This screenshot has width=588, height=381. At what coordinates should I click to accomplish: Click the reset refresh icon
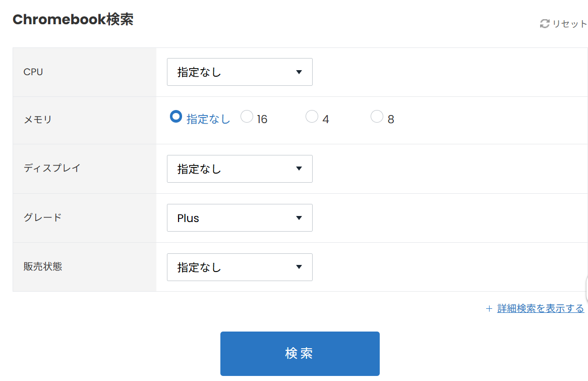545,24
